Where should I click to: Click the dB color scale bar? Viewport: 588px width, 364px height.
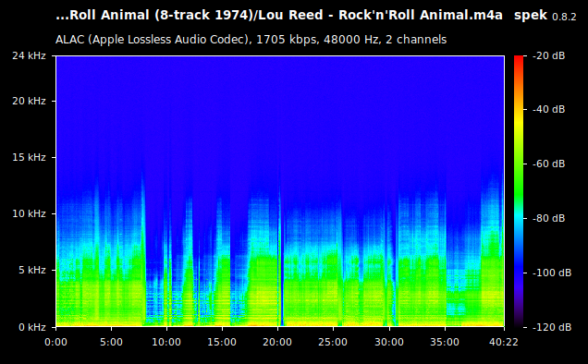[519, 191]
